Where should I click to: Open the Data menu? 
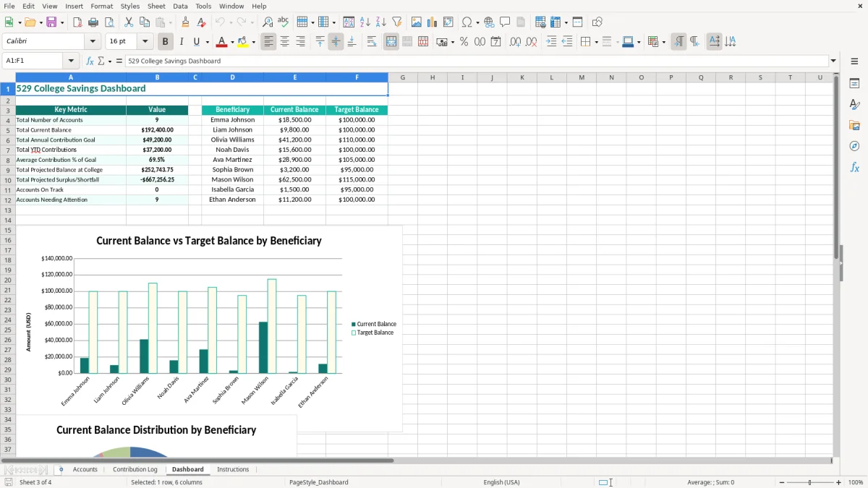[x=180, y=6]
